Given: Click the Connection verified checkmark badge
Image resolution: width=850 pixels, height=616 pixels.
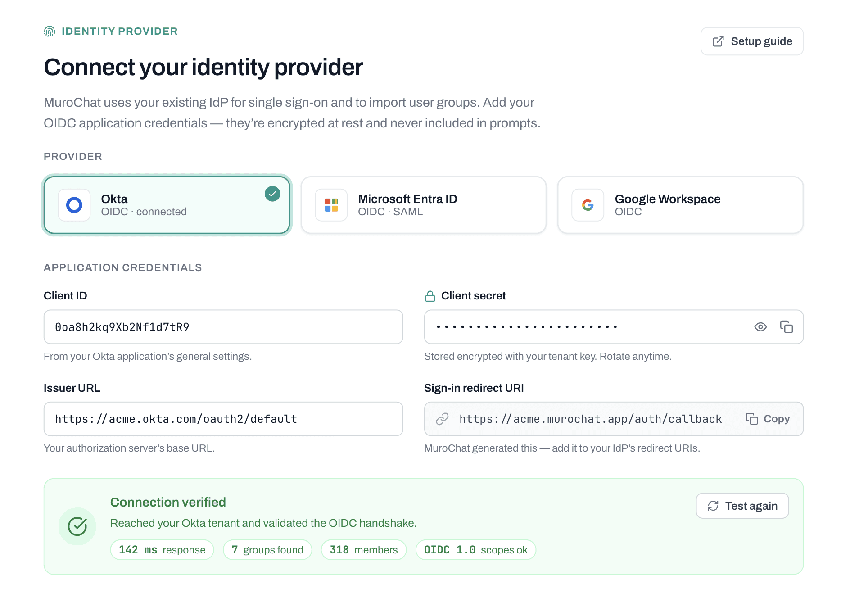Looking at the screenshot, I should 77,526.
